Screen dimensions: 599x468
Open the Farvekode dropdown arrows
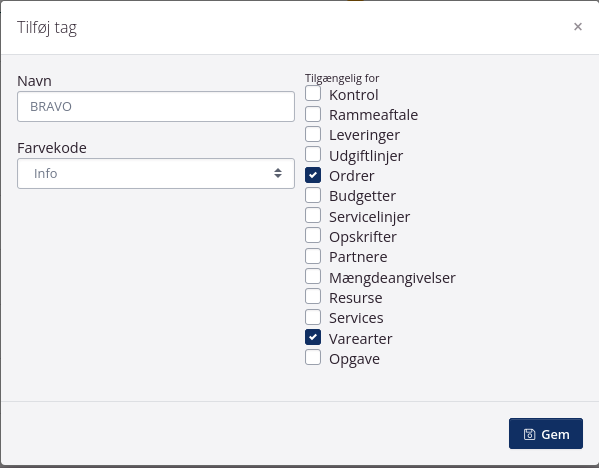click(x=278, y=173)
